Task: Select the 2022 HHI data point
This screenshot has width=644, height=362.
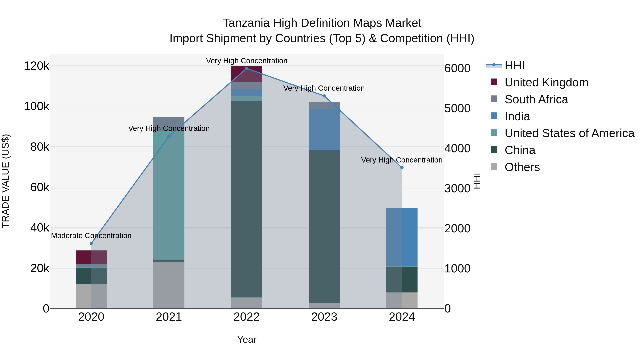Action: click(x=247, y=68)
